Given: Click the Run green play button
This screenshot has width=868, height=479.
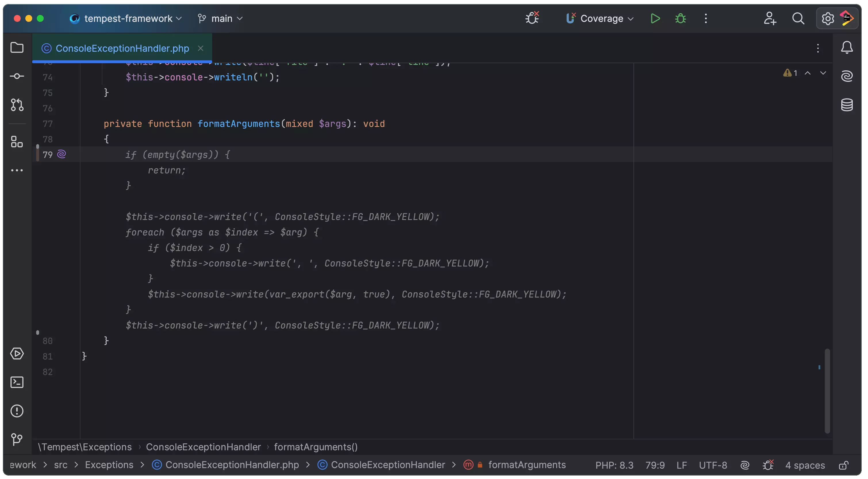Looking at the screenshot, I should point(655,18).
